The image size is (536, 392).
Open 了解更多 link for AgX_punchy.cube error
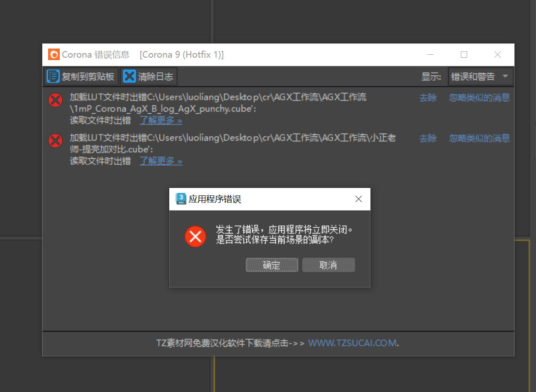[161, 120]
